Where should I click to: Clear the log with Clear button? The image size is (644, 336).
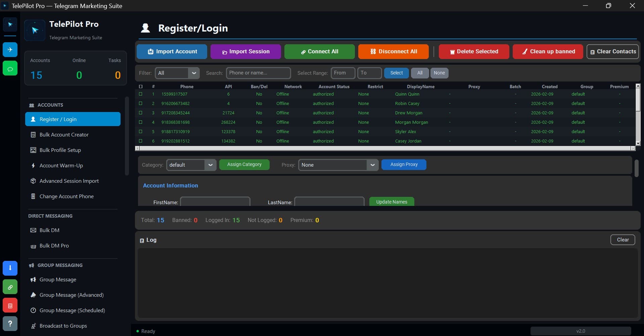pos(623,240)
